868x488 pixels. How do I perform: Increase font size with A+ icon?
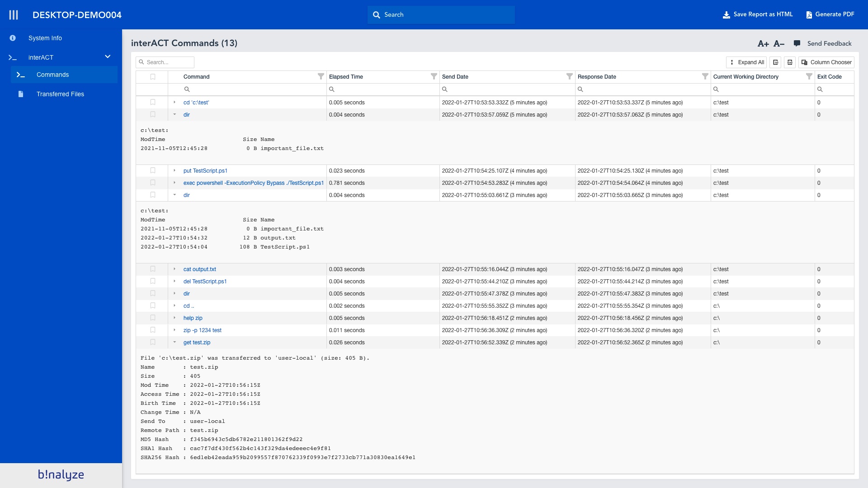[x=763, y=44]
